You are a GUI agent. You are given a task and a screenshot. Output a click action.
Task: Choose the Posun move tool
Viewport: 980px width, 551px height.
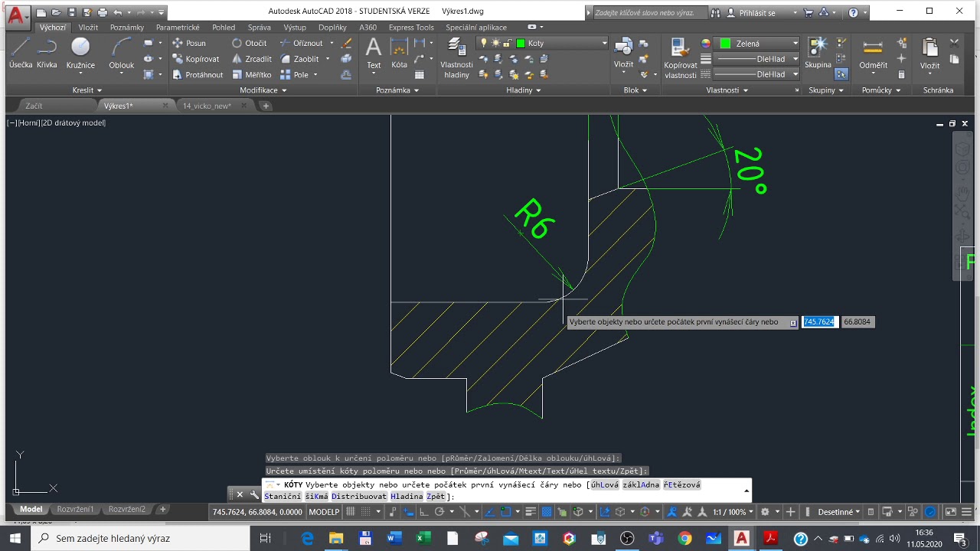[x=189, y=43]
